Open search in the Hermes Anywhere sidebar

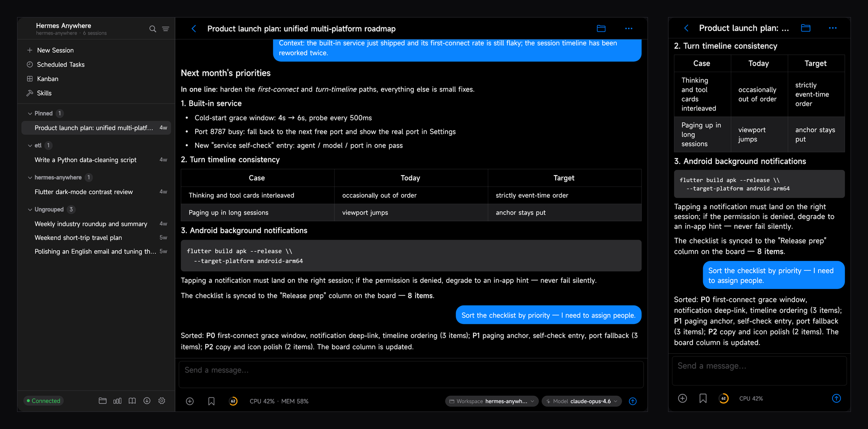153,29
